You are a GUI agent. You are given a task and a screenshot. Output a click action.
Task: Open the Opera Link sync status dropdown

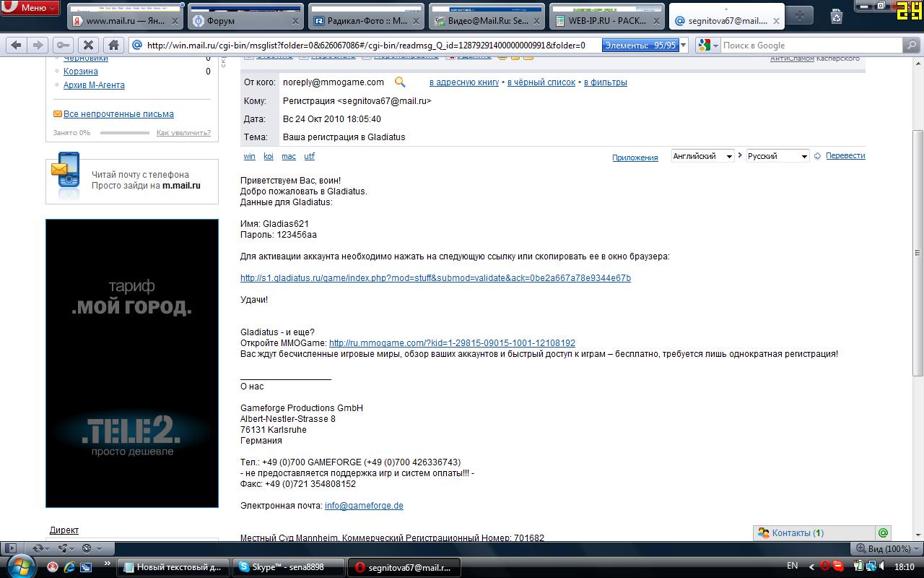point(43,549)
